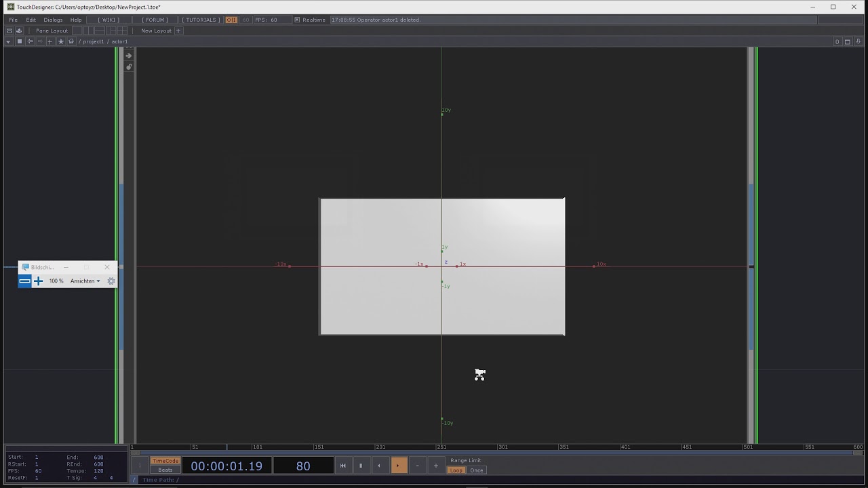Open the TUTORIALS link
Screen dimensions: 868x488
tap(201, 20)
